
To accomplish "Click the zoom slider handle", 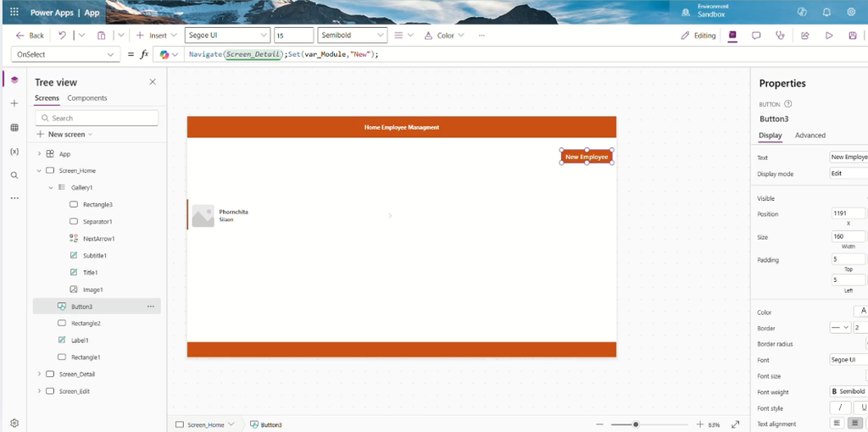I will (636, 424).
